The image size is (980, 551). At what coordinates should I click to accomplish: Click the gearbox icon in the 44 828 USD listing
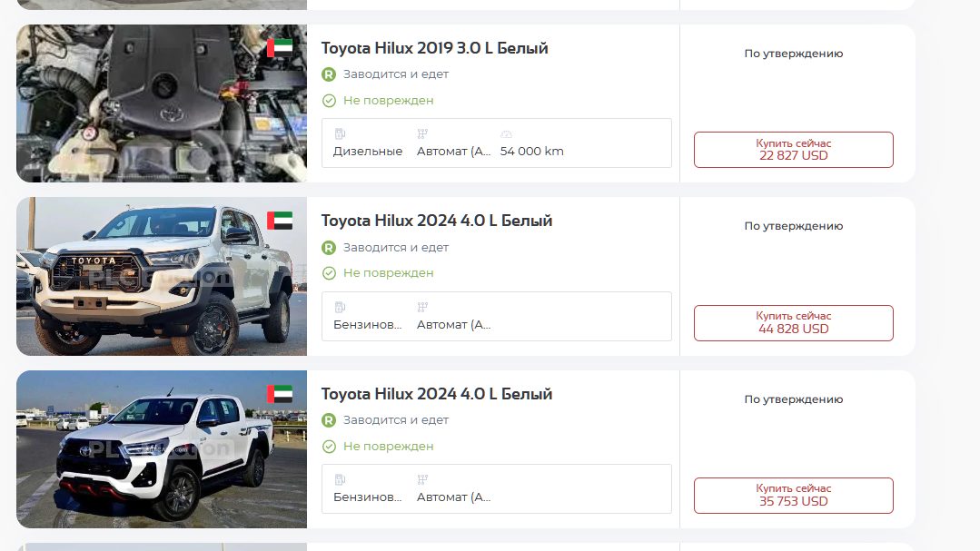pos(422,307)
